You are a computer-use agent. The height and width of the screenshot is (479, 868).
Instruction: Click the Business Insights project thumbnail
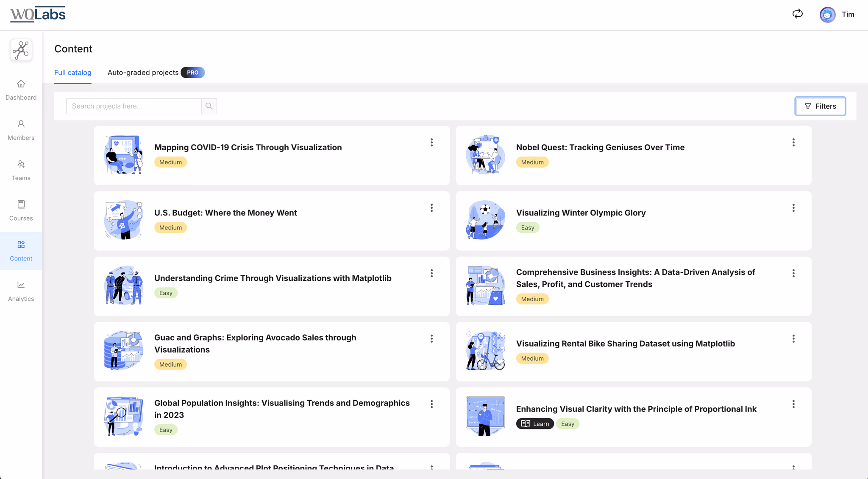point(486,286)
